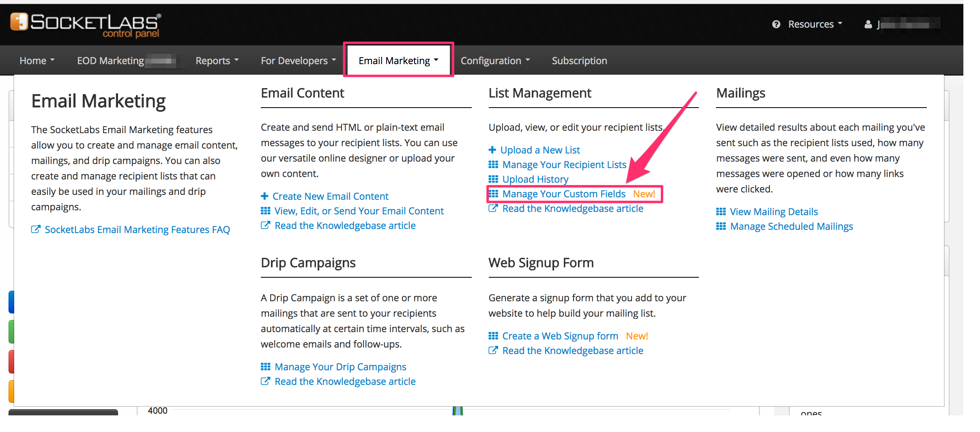
Task: Open the user account dropdown
Action: pyautogui.click(x=903, y=24)
